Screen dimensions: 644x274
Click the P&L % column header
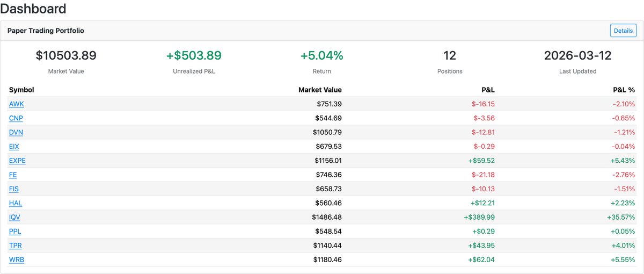click(623, 90)
